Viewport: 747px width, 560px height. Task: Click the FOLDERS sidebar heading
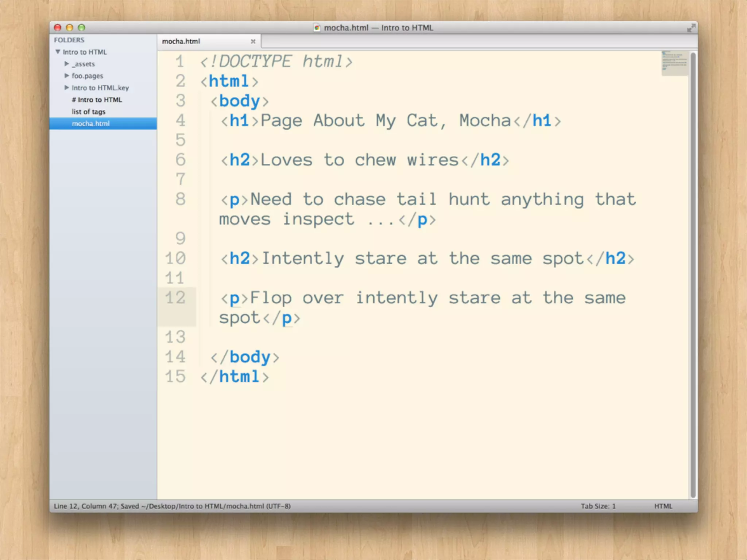coord(69,40)
